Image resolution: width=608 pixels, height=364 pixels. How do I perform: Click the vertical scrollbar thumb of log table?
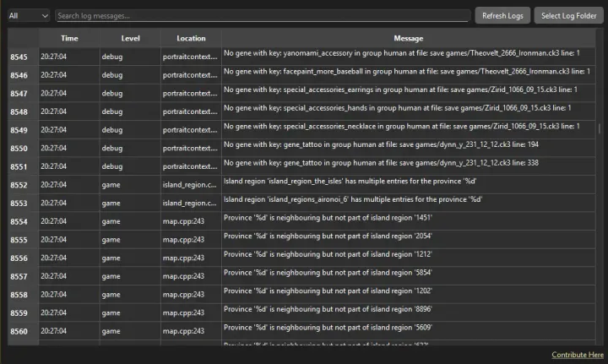click(600, 128)
